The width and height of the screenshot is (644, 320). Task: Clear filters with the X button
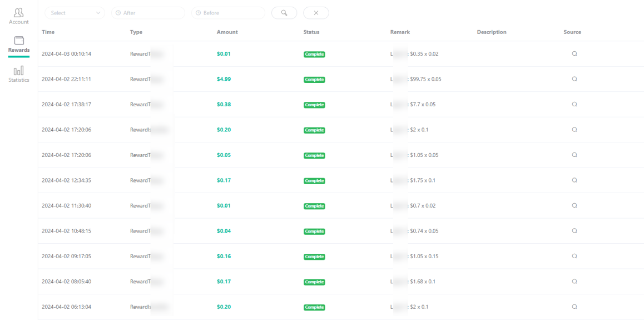(x=316, y=13)
